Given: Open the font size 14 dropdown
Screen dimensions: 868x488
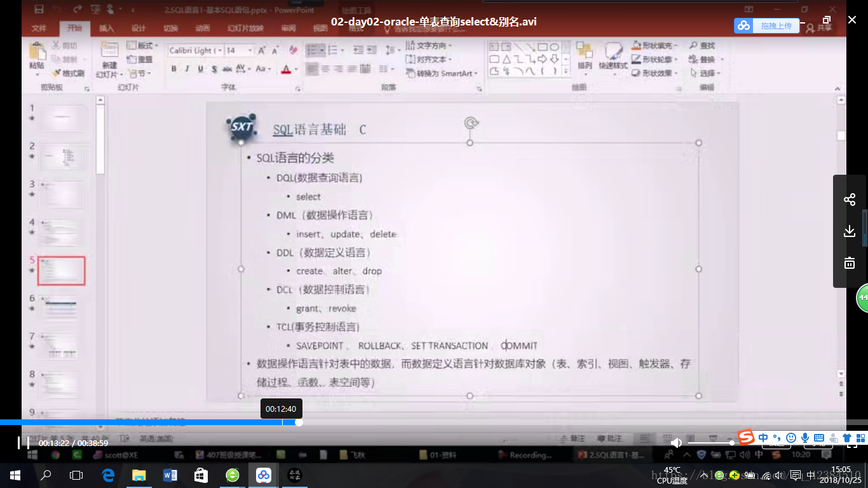Looking at the screenshot, I should 250,50.
